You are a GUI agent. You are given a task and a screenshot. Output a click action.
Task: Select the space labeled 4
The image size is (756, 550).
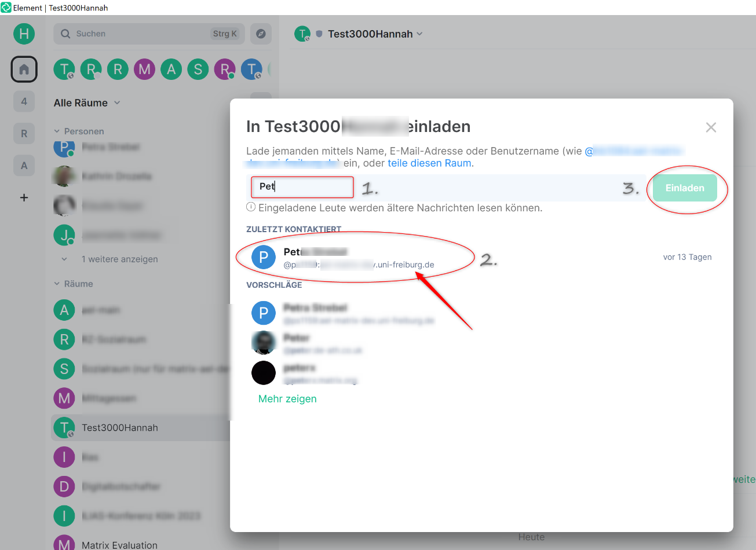(x=24, y=101)
